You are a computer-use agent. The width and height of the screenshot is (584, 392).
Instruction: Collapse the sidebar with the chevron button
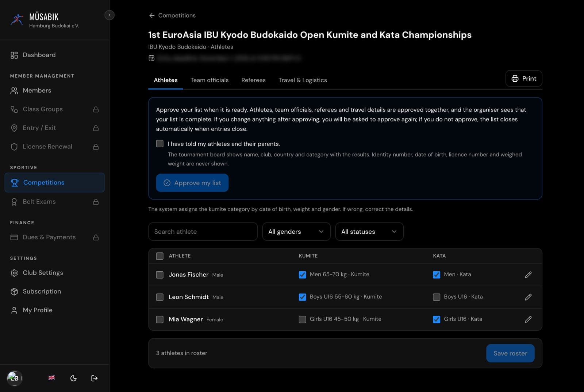[109, 15]
